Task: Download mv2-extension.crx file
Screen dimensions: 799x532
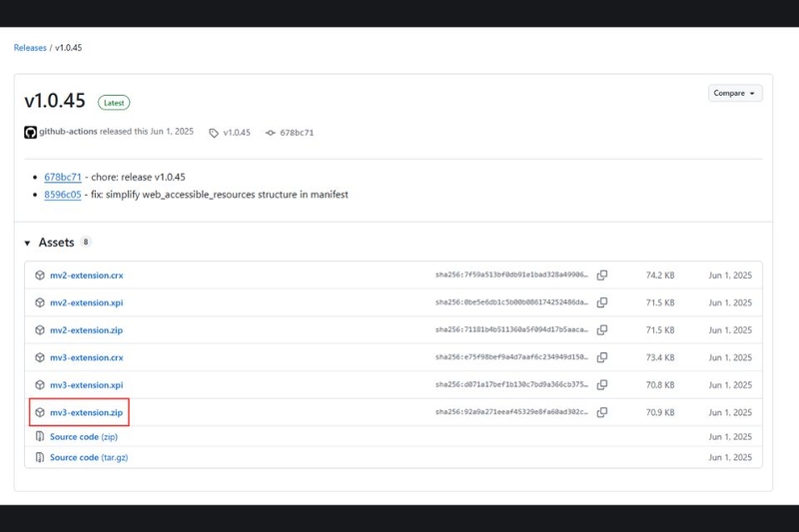Action: 87,275
